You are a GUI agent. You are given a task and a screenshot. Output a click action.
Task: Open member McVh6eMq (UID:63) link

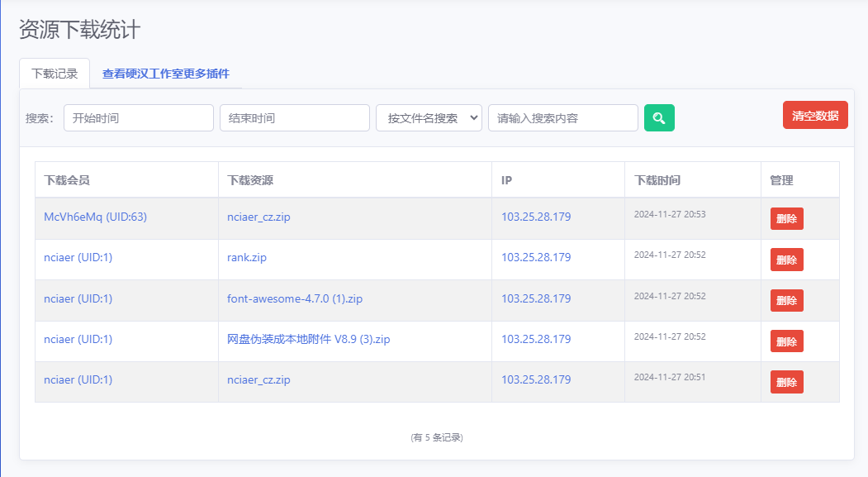(95, 217)
